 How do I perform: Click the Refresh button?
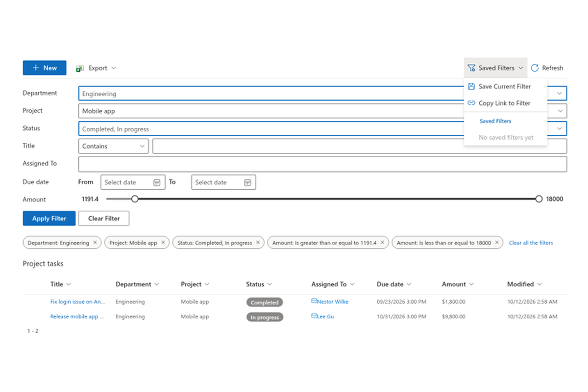547,68
